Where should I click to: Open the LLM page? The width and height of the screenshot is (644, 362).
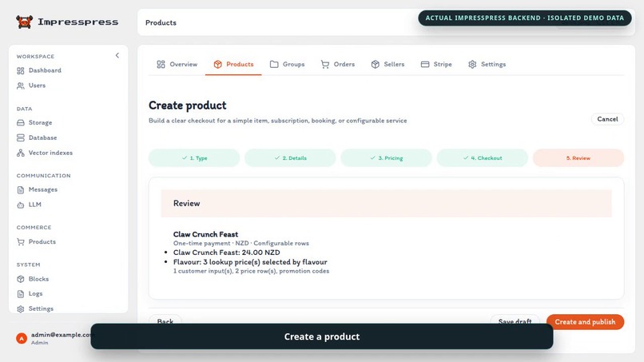click(x=35, y=205)
